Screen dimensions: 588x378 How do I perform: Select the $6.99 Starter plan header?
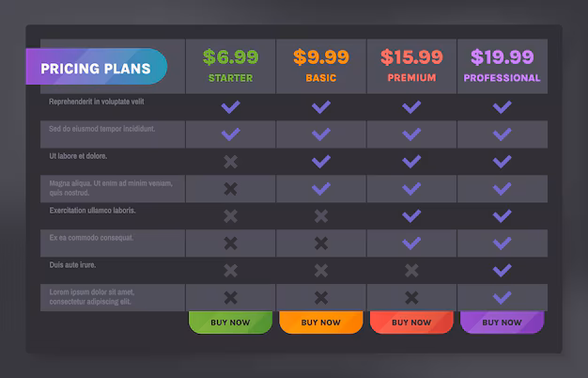tap(230, 66)
